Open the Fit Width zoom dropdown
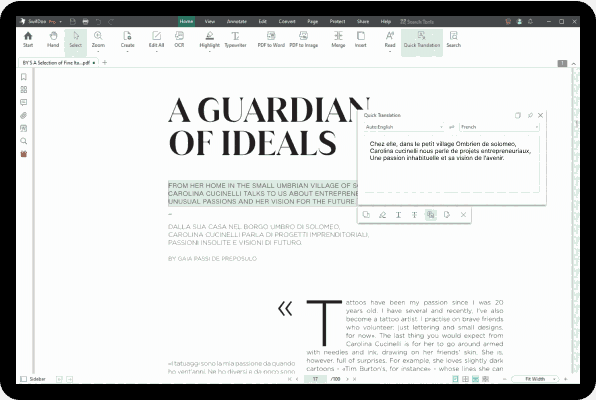 point(535,379)
